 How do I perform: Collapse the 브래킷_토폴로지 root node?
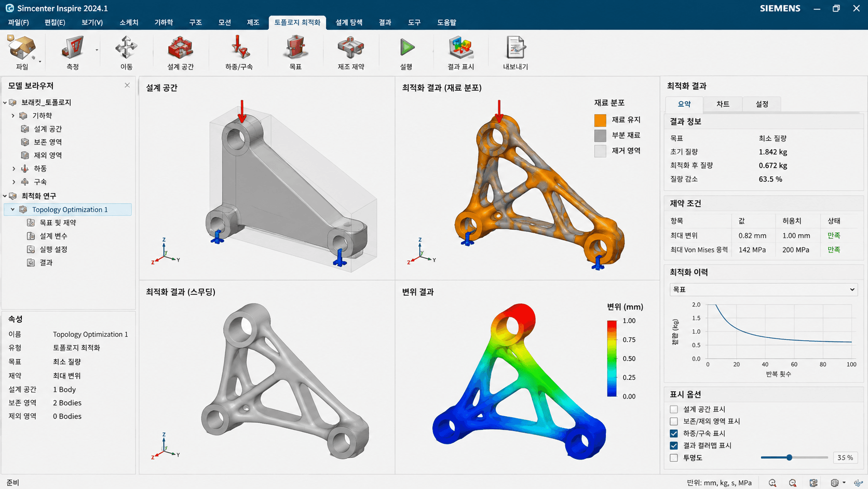(5, 102)
